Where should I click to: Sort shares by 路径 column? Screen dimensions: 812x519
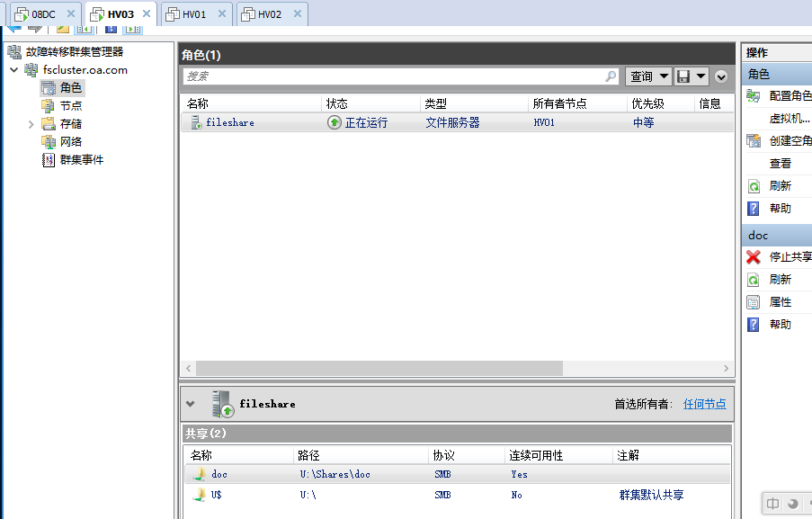point(361,455)
